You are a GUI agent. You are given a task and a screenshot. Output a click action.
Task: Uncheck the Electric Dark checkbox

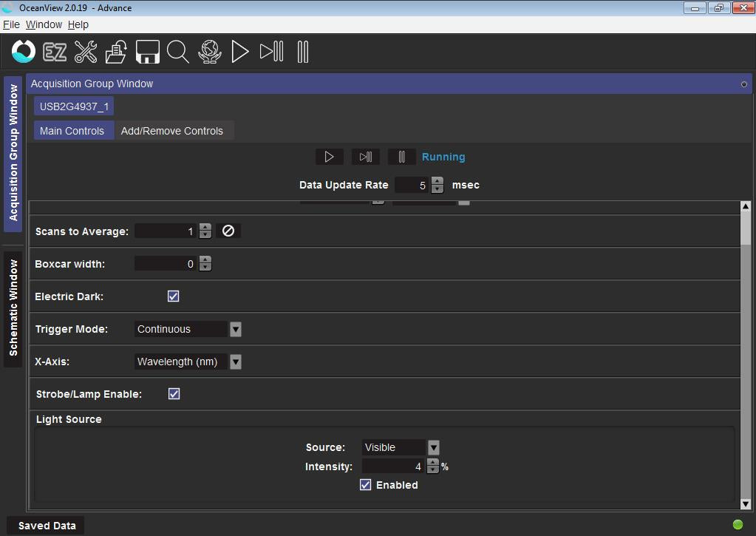coord(174,296)
